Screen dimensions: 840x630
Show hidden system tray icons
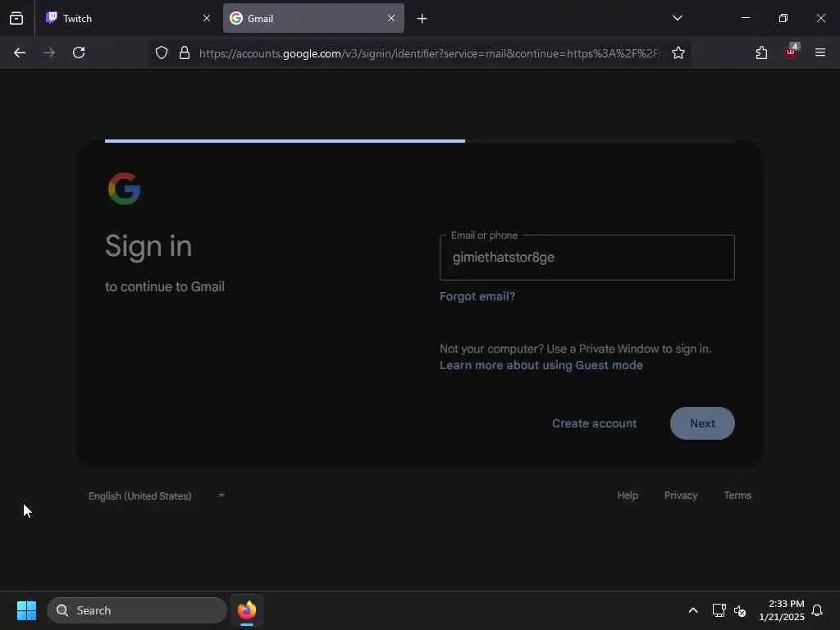(x=692, y=610)
